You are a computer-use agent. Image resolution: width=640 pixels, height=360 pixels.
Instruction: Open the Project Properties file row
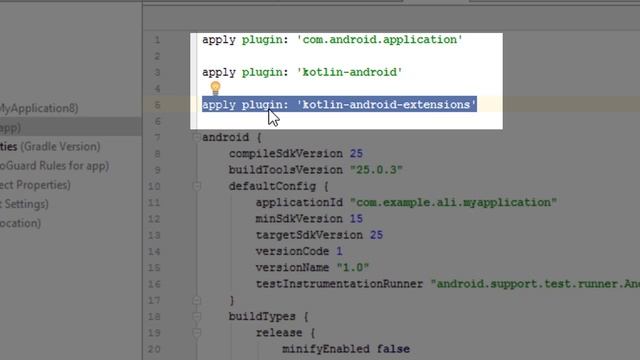71,185
